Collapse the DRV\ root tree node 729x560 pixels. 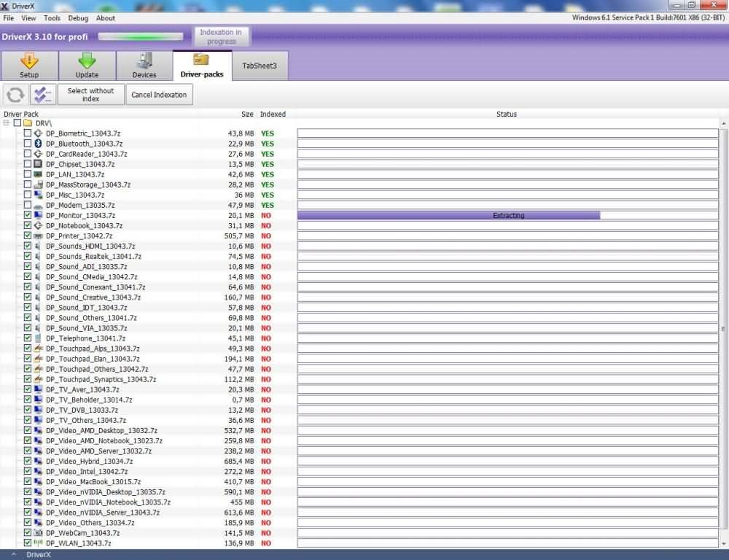7,123
